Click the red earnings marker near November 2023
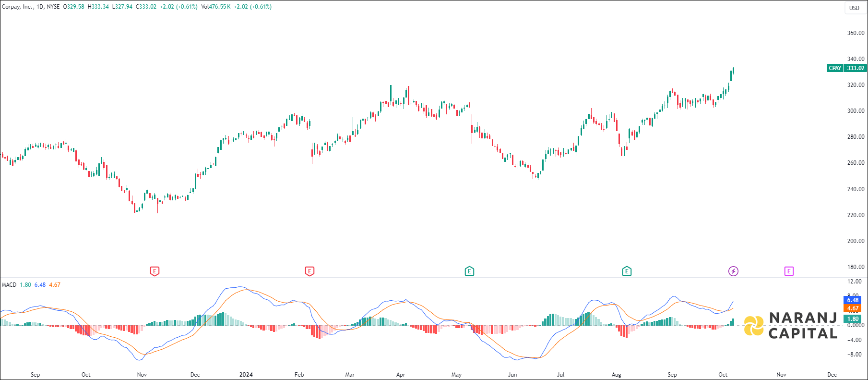Viewport: 868px width, 380px height. [155, 271]
